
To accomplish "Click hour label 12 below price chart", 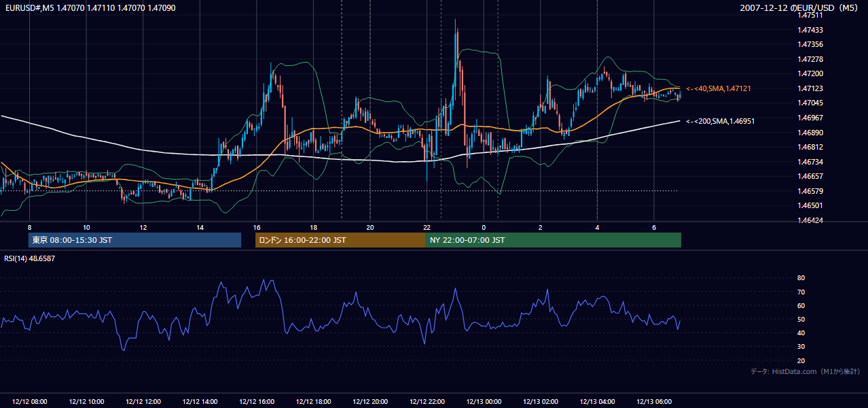I will pyautogui.click(x=143, y=227).
